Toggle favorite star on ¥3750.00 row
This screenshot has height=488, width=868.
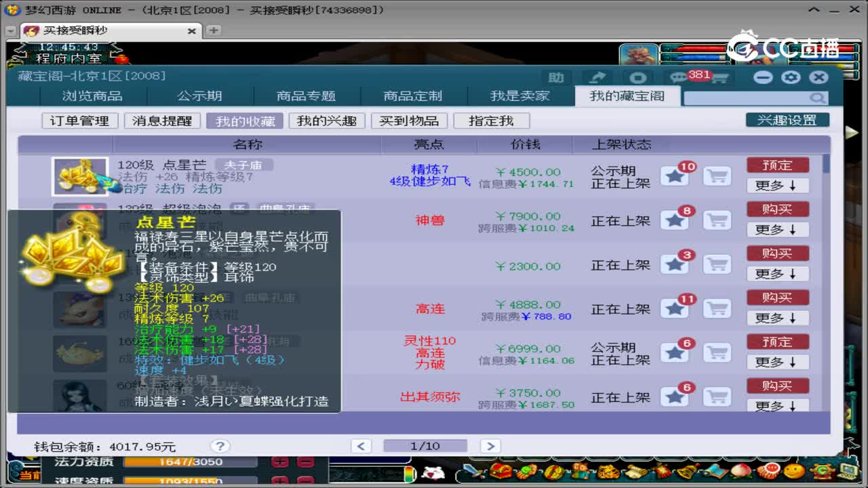674,396
